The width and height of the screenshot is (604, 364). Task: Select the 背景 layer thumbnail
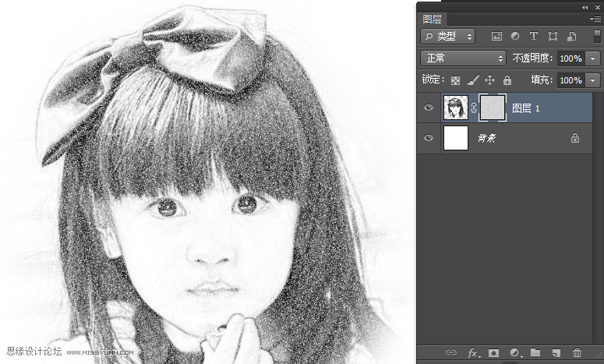click(x=456, y=138)
